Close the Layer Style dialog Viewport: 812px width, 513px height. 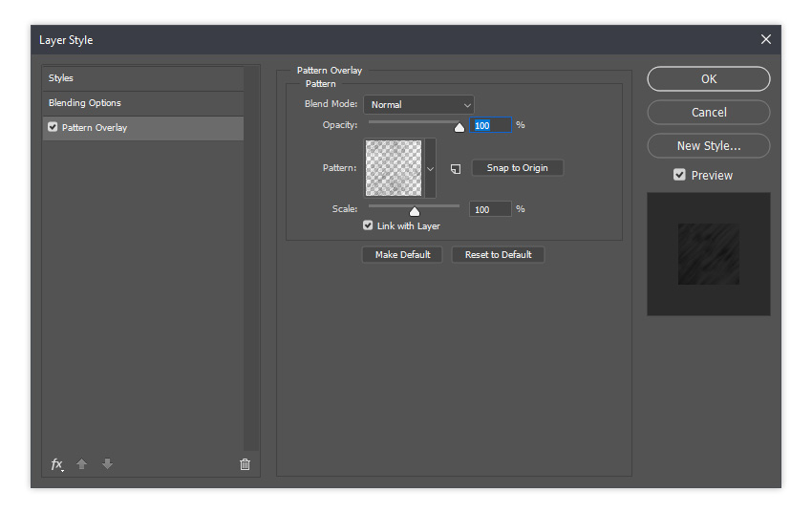point(766,39)
